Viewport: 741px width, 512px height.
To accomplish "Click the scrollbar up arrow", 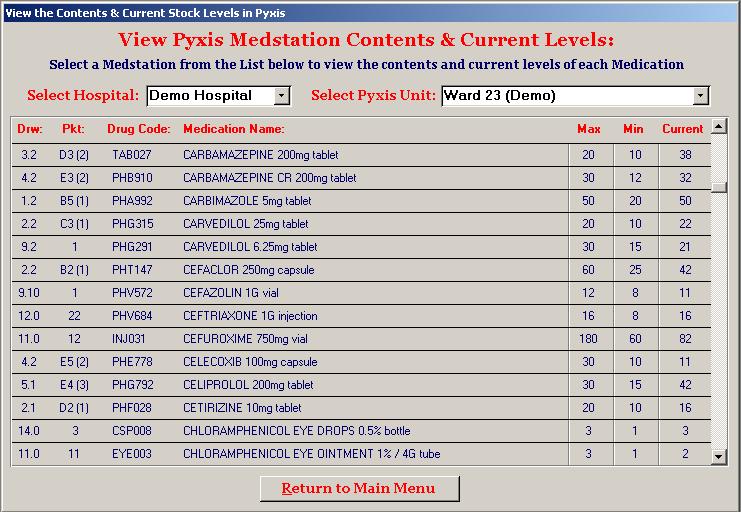I will click(719, 126).
